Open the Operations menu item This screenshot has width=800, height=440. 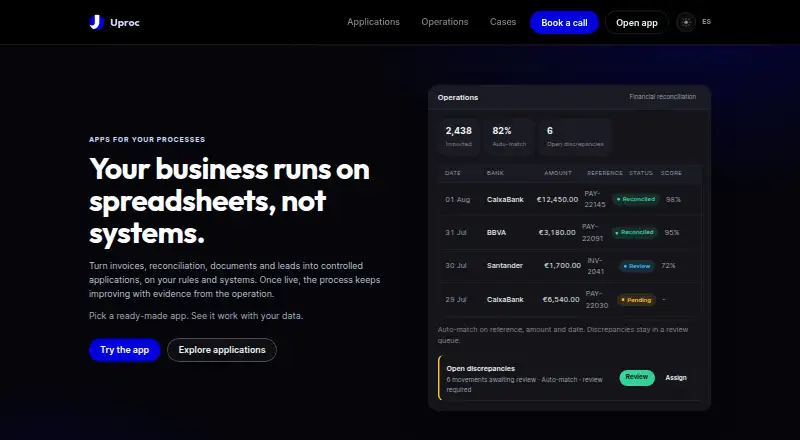[x=444, y=22]
